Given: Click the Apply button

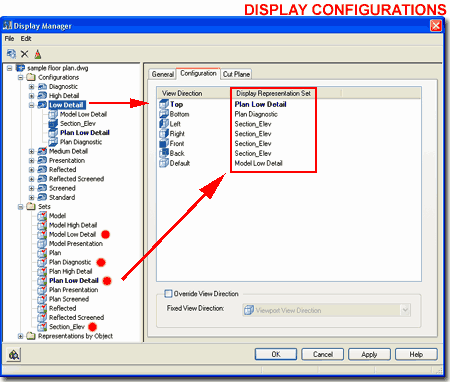Looking at the screenshot, I should 369,354.
